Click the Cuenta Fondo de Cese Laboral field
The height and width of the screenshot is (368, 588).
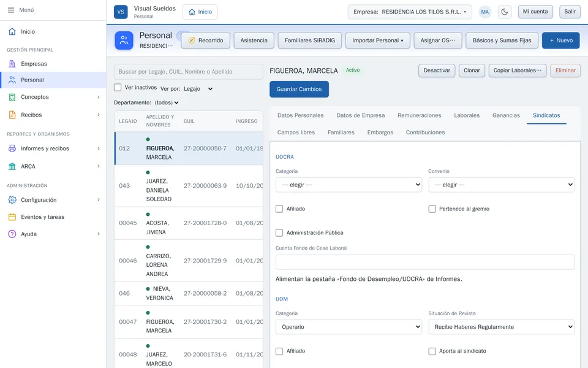click(425, 262)
